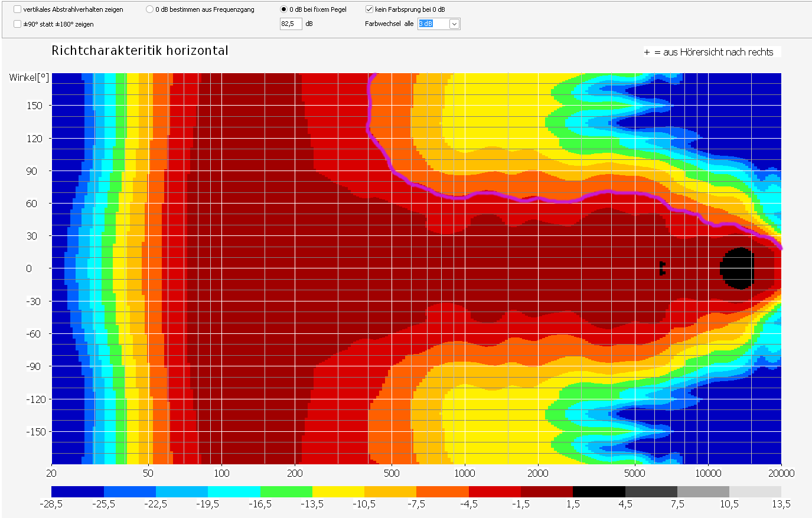This screenshot has width=812, height=518.
Task: Click the 1000 frequency axis label
Action: [x=464, y=473]
